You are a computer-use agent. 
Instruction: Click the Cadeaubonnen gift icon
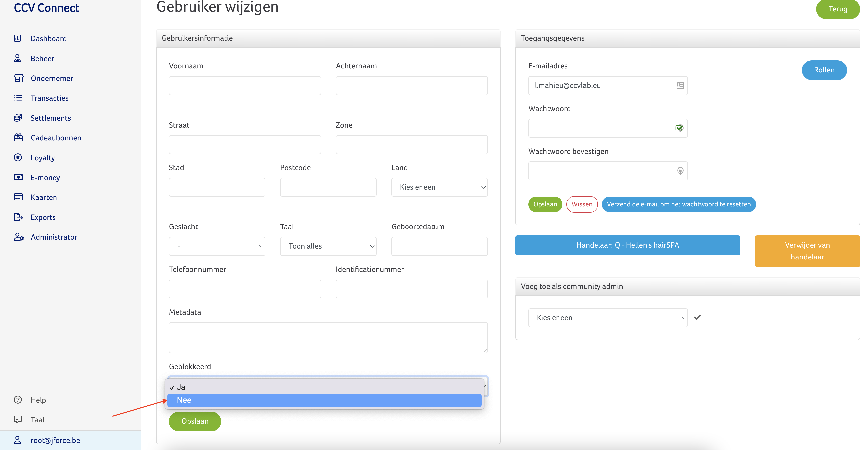[x=18, y=138]
